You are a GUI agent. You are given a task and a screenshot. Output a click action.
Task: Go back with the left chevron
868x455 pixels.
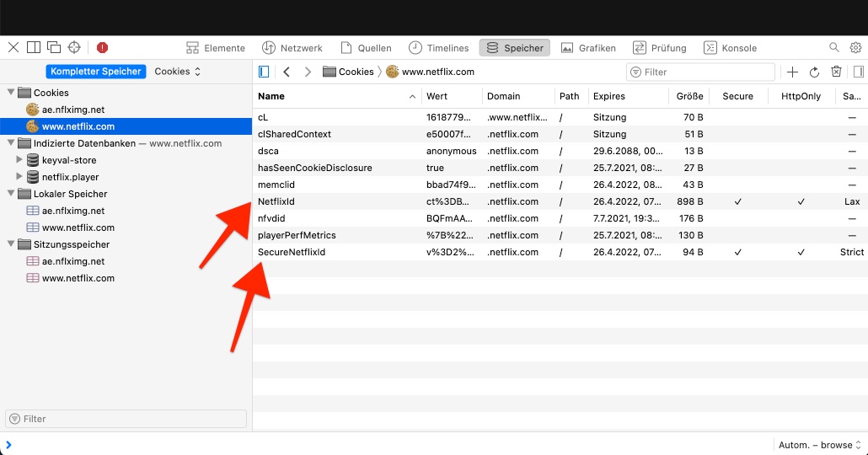pos(287,72)
